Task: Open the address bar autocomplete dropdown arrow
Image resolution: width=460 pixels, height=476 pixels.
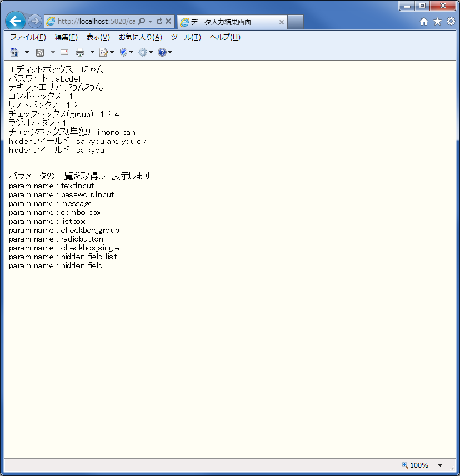Action: [150, 22]
